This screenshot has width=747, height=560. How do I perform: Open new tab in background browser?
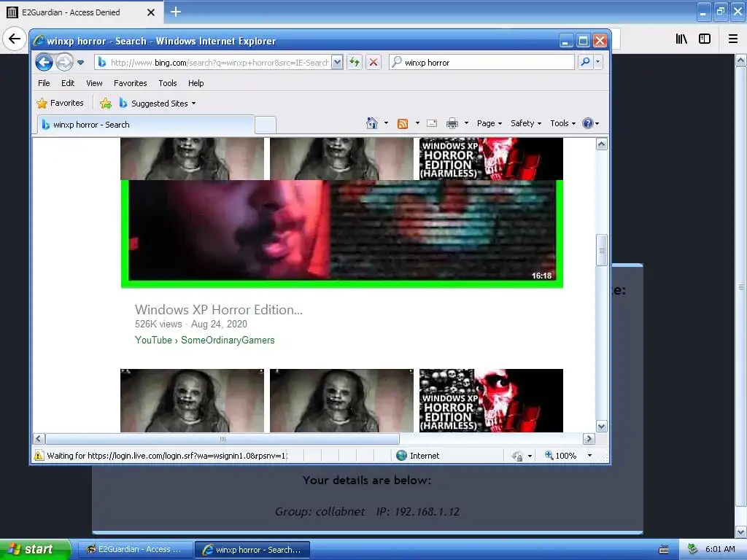176,12
